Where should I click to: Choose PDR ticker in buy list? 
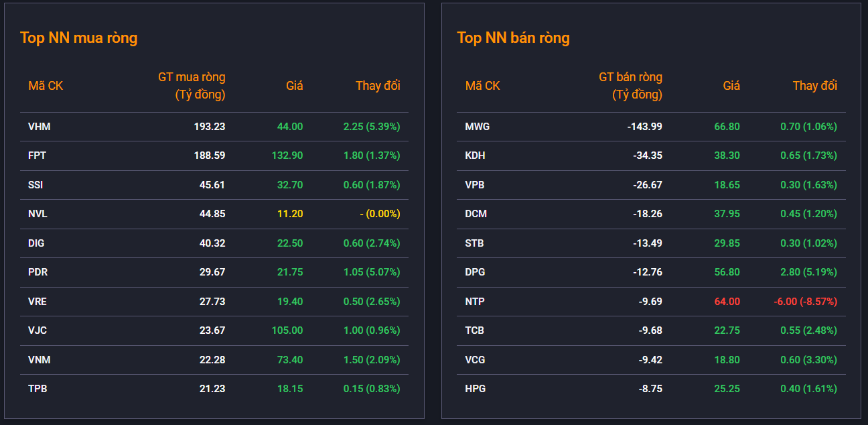point(38,272)
